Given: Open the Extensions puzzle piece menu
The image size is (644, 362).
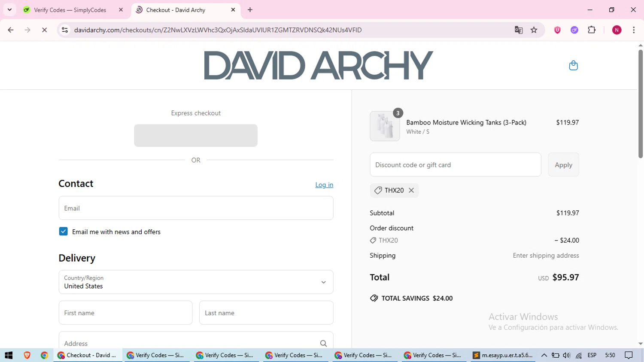Looking at the screenshot, I should pos(592,30).
